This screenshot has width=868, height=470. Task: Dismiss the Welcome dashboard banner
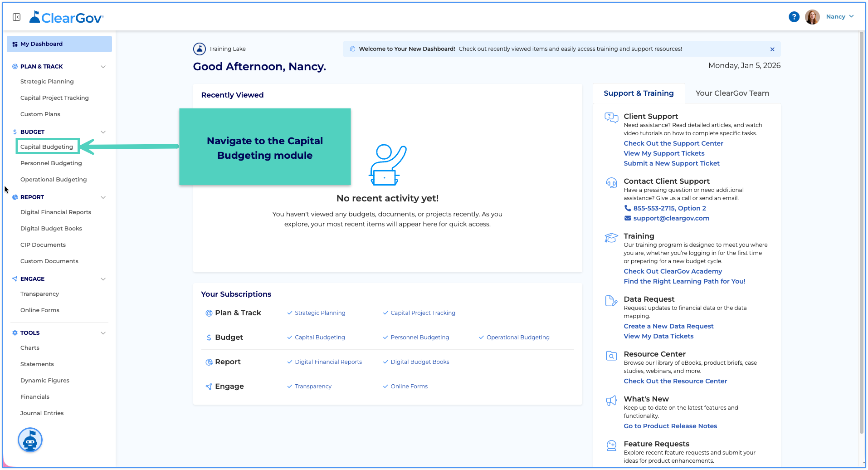[x=772, y=49]
